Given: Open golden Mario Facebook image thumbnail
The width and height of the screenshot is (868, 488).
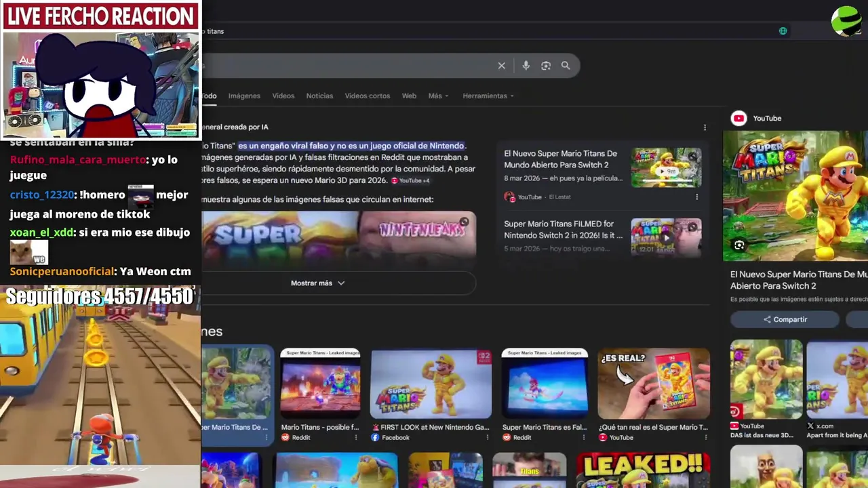Looking at the screenshot, I should 431,384.
